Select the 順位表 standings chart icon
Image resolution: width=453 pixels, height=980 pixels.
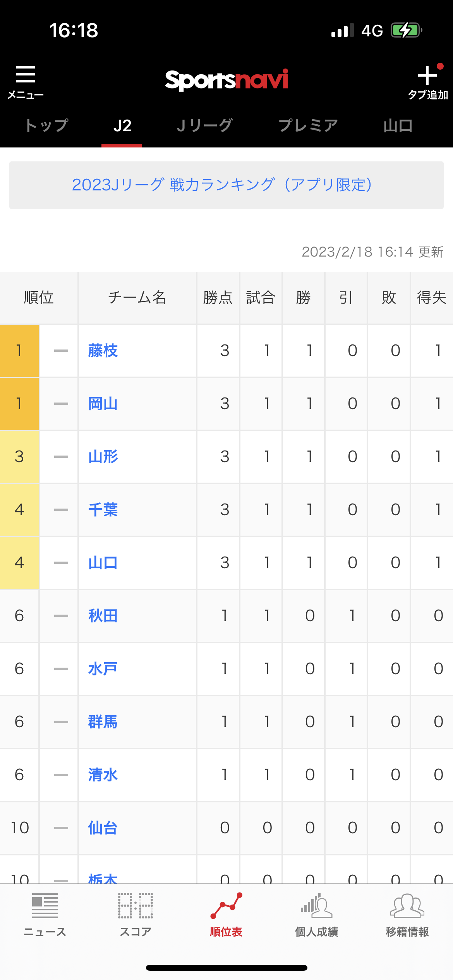pyautogui.click(x=226, y=906)
